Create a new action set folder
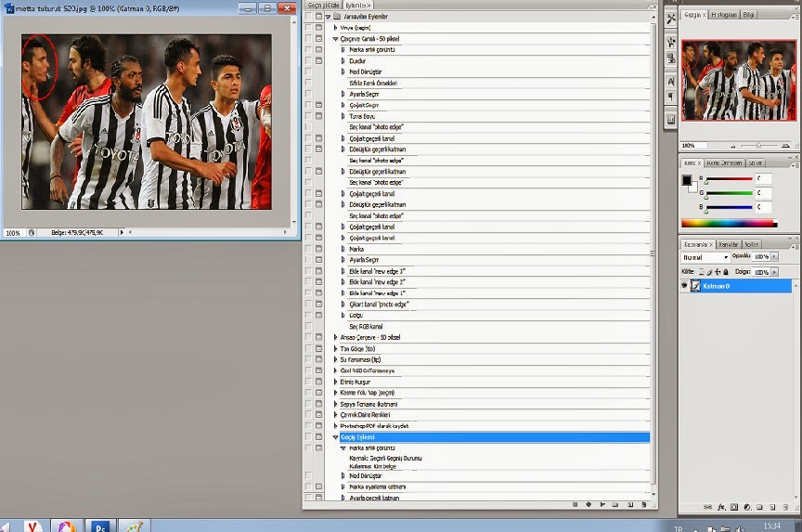 coord(615,504)
